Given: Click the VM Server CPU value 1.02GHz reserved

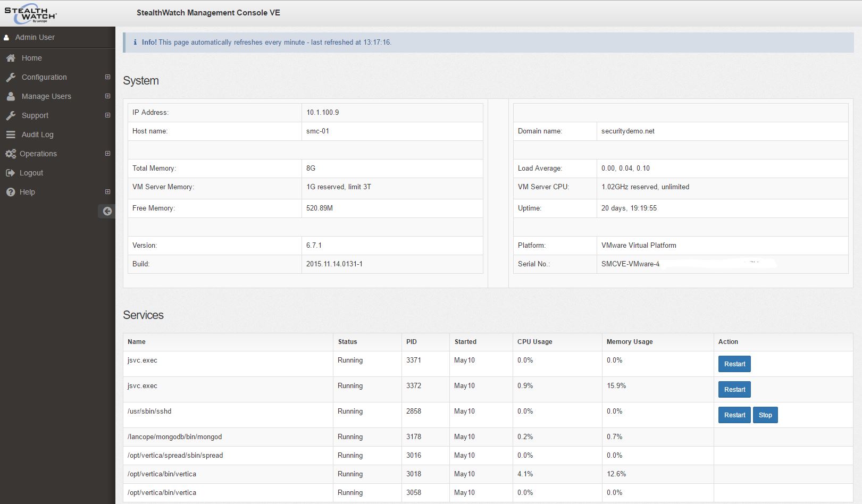Looking at the screenshot, I should (x=645, y=187).
